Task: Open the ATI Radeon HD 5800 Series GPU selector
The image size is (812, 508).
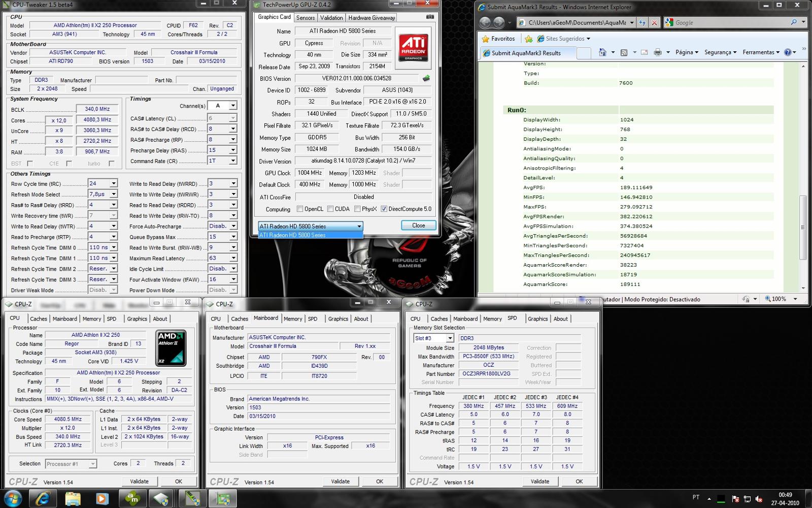Action: click(311, 226)
